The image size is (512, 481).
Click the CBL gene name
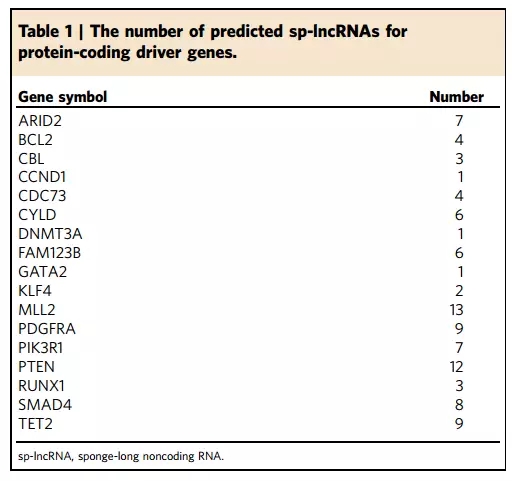(x=31, y=159)
